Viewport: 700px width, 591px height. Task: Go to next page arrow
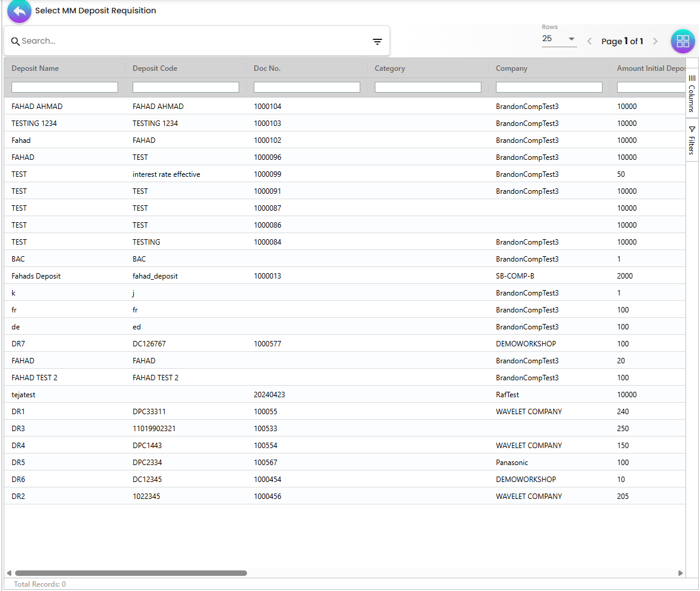pos(655,42)
